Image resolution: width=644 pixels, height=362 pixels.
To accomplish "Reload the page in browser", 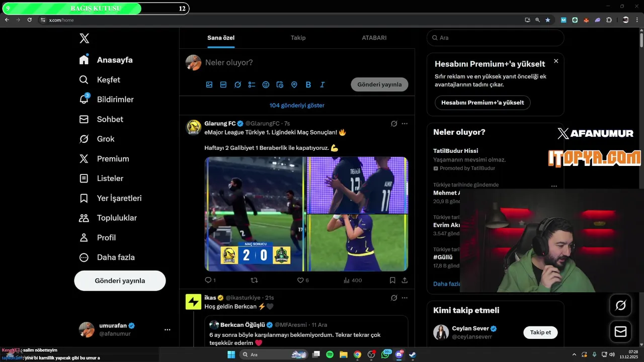I will (x=30, y=20).
